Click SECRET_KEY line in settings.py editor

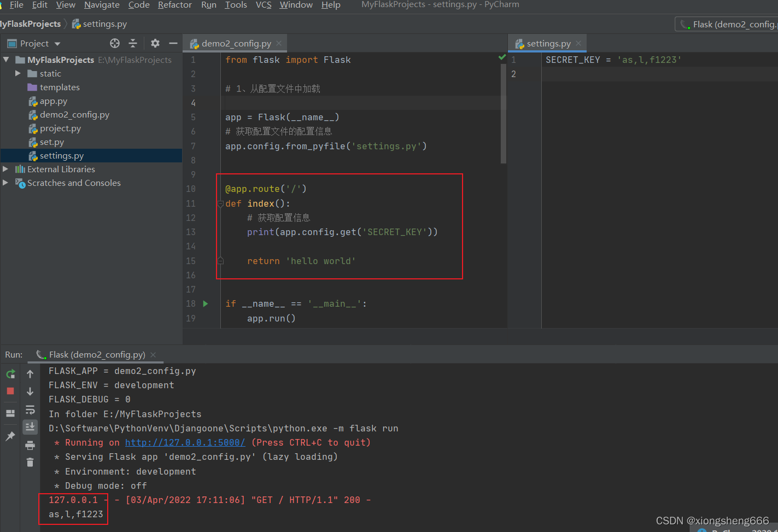pyautogui.click(x=613, y=60)
